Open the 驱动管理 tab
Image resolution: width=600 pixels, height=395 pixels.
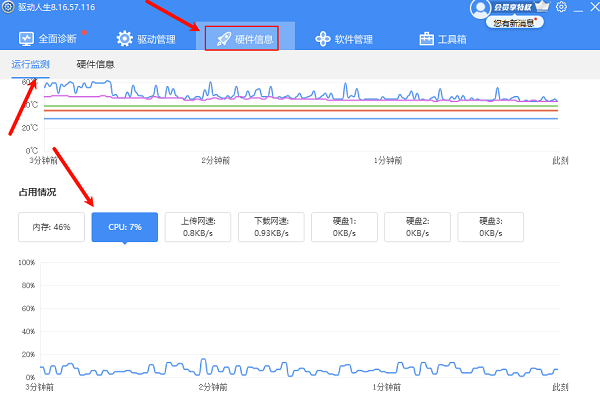point(146,39)
